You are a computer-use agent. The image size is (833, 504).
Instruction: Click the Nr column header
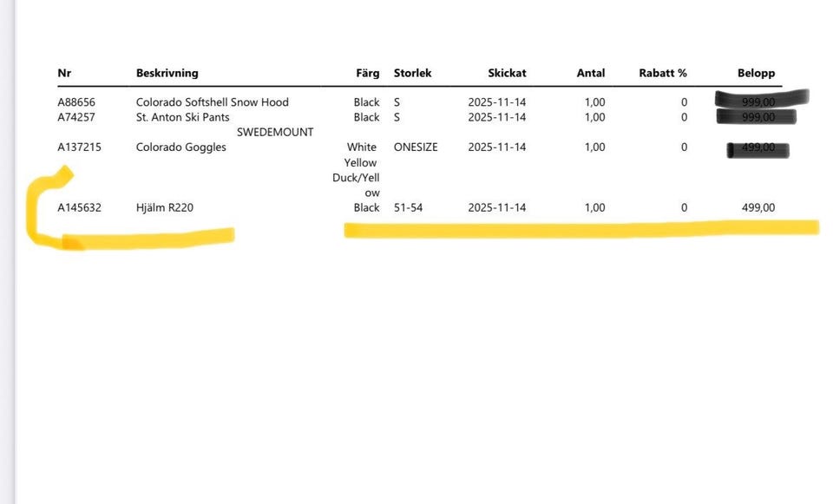click(x=64, y=74)
